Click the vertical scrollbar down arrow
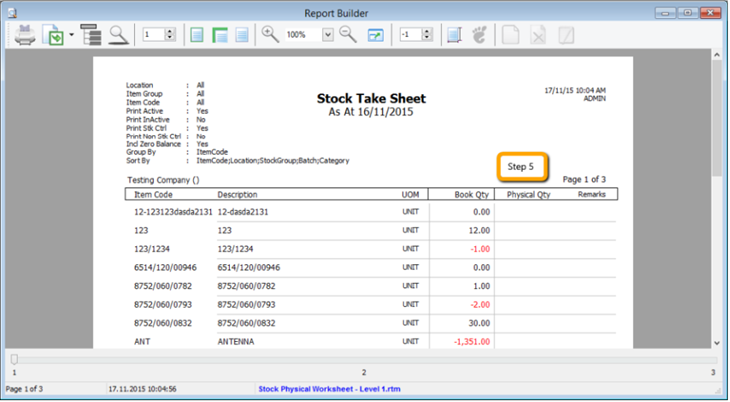Image resolution: width=730 pixels, height=402 pixels. coord(717,343)
